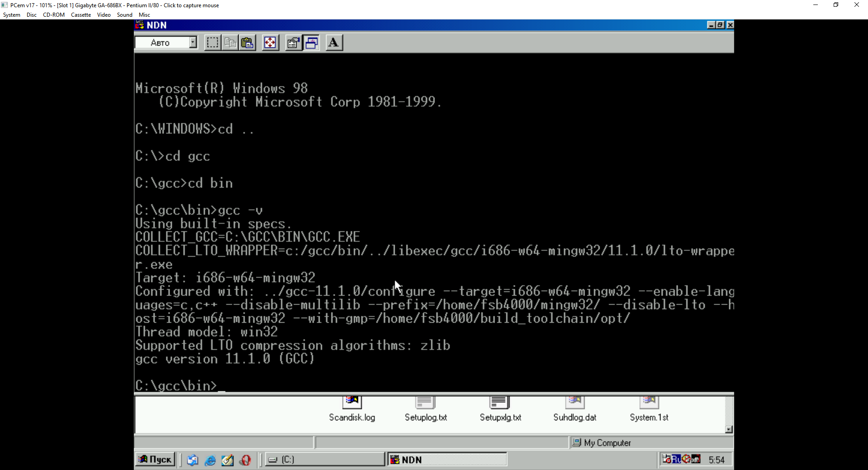The width and height of the screenshot is (868, 470).
Task: Open the PCem Cassette menu
Action: (x=81, y=15)
